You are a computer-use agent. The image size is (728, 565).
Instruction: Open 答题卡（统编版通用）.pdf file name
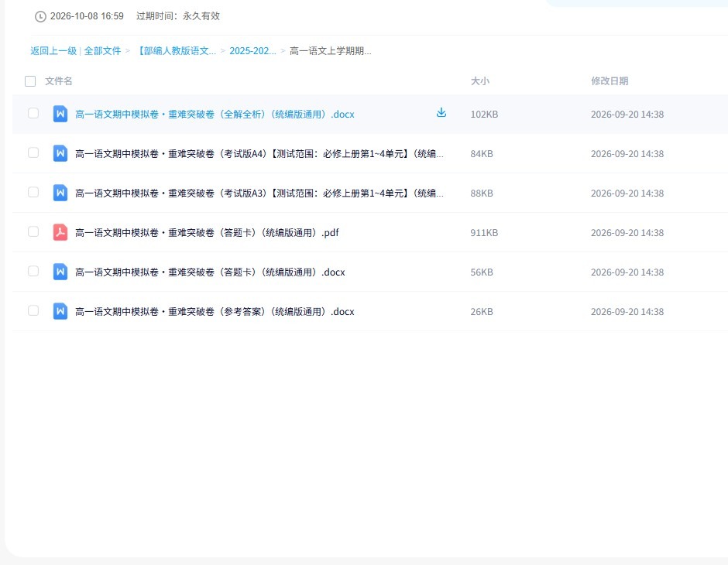tap(207, 232)
